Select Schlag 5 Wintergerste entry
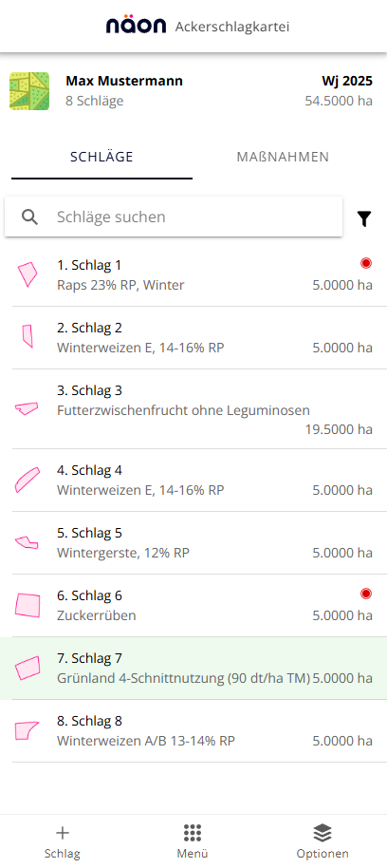 tap(193, 543)
